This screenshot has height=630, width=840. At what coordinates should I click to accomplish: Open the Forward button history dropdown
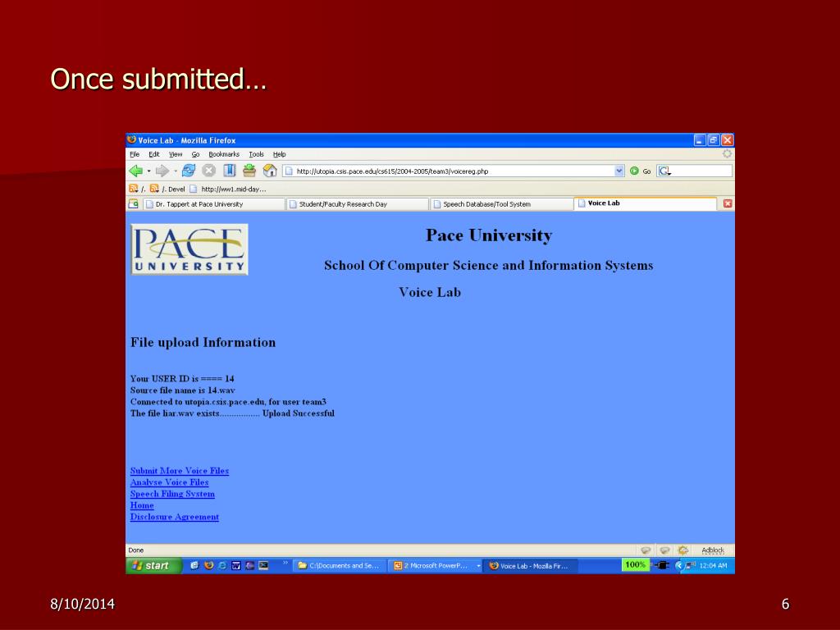(x=176, y=171)
